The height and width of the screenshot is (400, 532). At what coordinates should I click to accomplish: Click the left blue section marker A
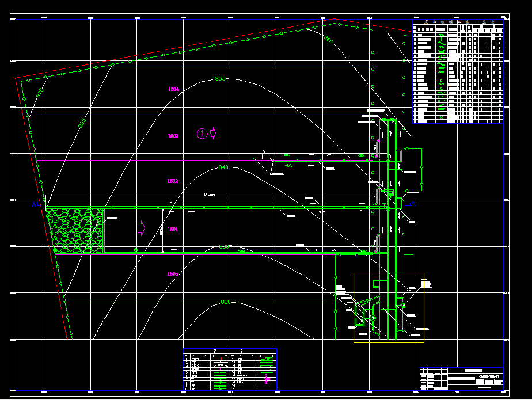34,205
